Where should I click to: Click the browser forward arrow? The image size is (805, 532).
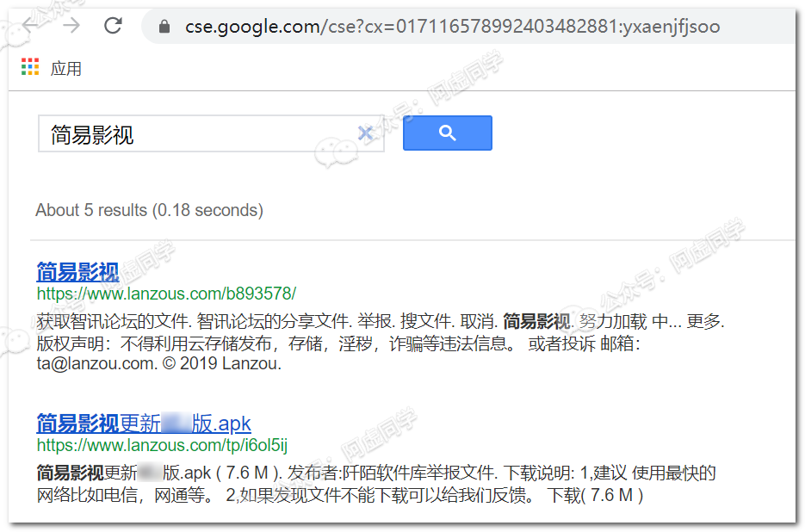[71, 25]
